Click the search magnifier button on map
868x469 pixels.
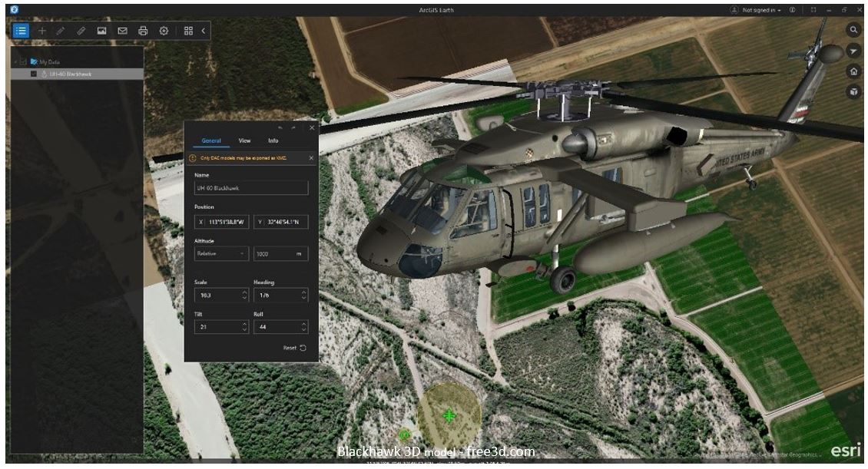point(853,30)
